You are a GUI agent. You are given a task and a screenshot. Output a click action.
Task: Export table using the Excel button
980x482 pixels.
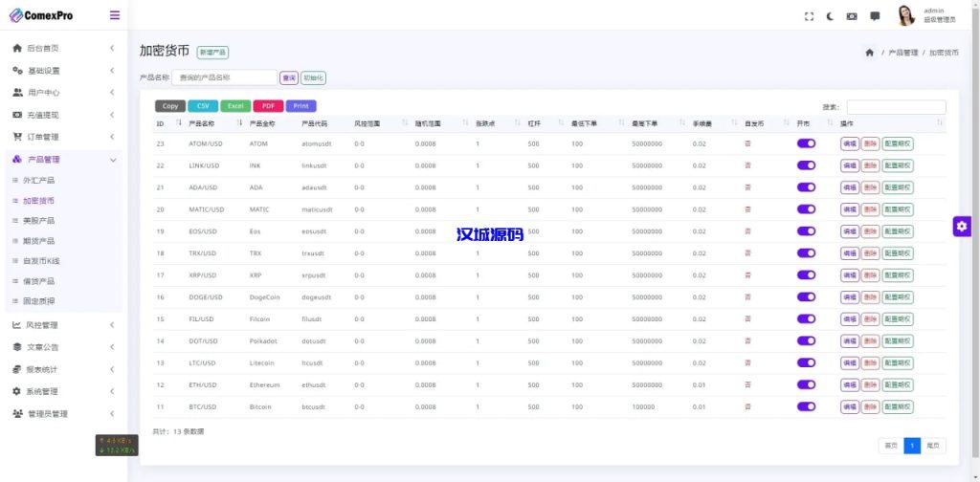(234, 106)
